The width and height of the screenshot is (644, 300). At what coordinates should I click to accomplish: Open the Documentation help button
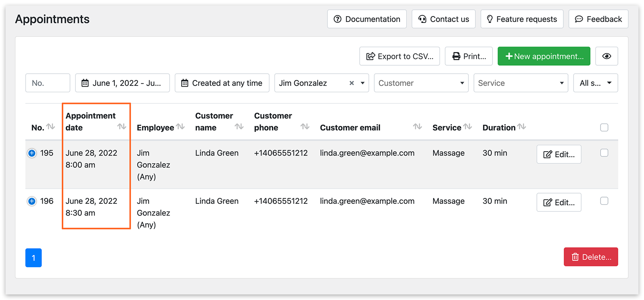(x=367, y=19)
